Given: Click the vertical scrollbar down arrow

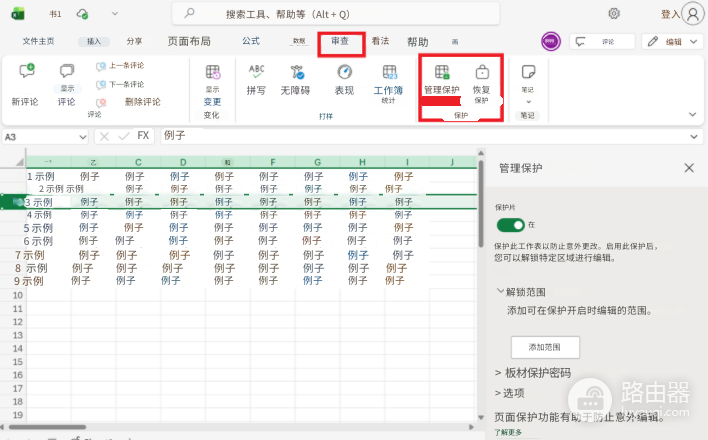Looking at the screenshot, I should click(481, 417).
